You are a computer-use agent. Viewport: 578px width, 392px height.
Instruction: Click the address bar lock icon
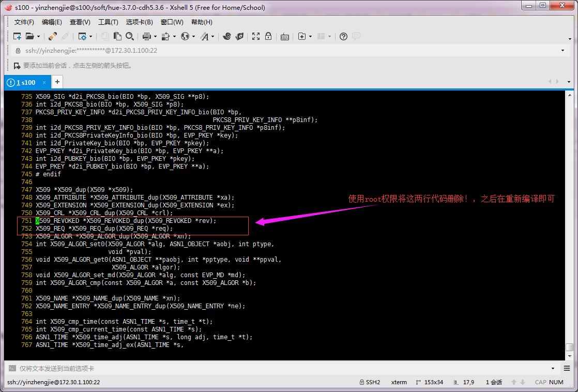(x=18, y=51)
